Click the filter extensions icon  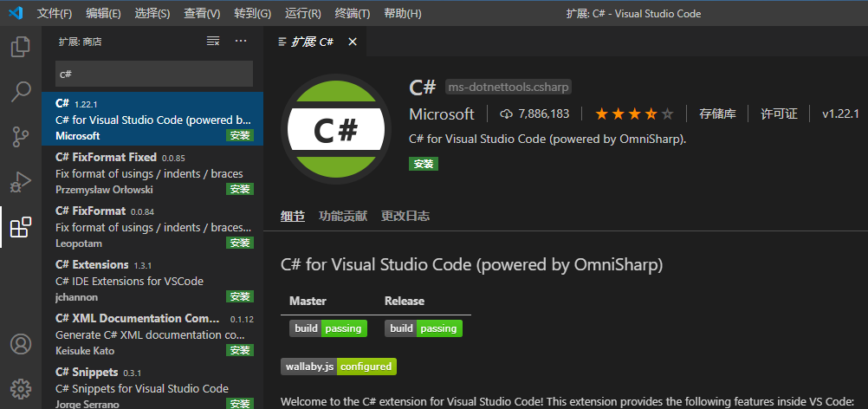coord(213,41)
